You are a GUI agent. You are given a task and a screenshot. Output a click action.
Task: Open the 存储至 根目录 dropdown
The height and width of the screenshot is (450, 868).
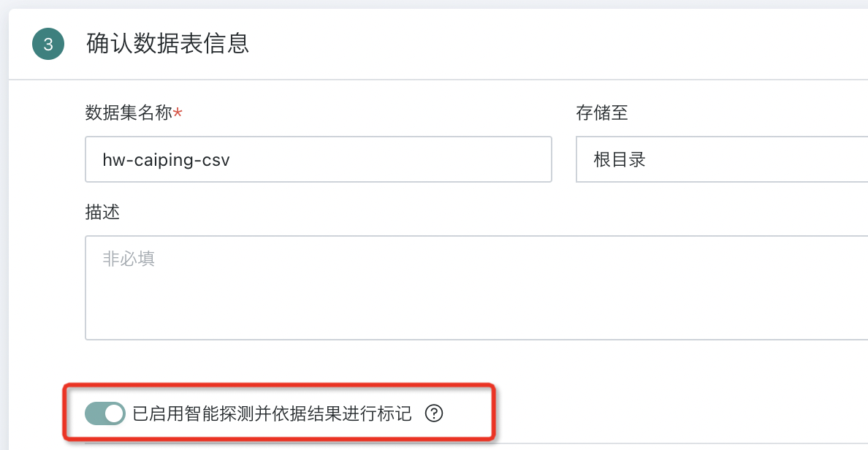click(722, 159)
